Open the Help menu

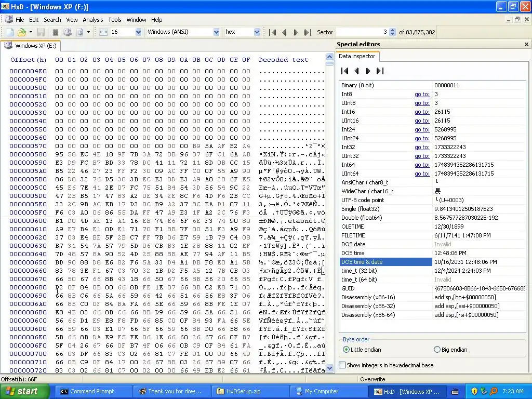[156, 20]
